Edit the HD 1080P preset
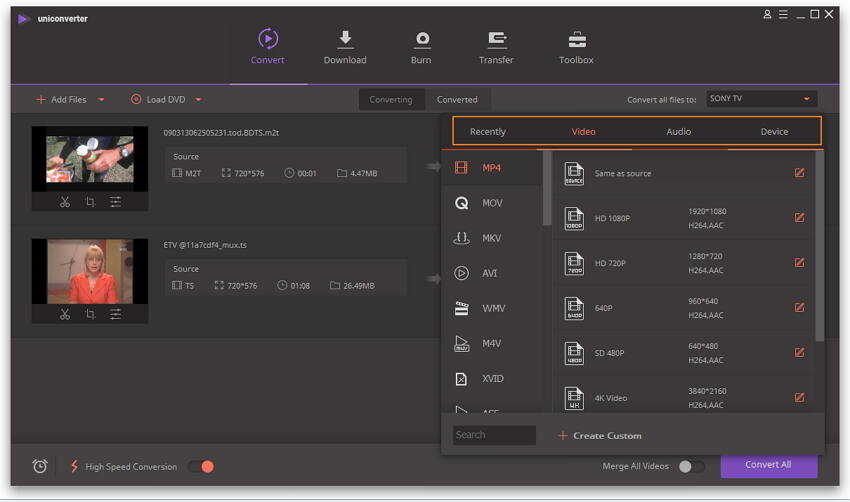 click(x=800, y=218)
